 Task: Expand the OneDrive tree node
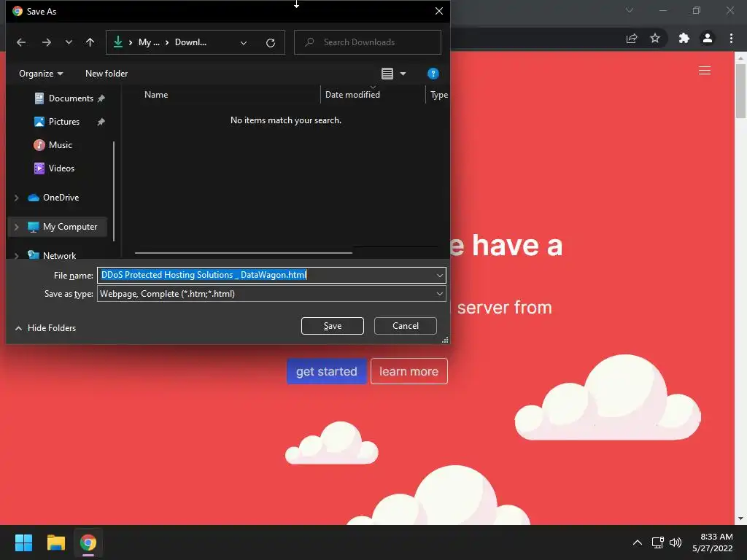(17, 198)
